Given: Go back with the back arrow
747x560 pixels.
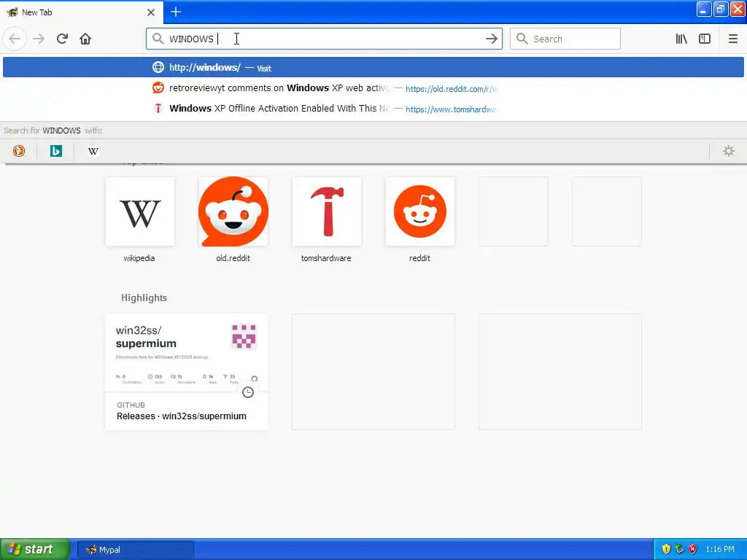Looking at the screenshot, I should (15, 39).
